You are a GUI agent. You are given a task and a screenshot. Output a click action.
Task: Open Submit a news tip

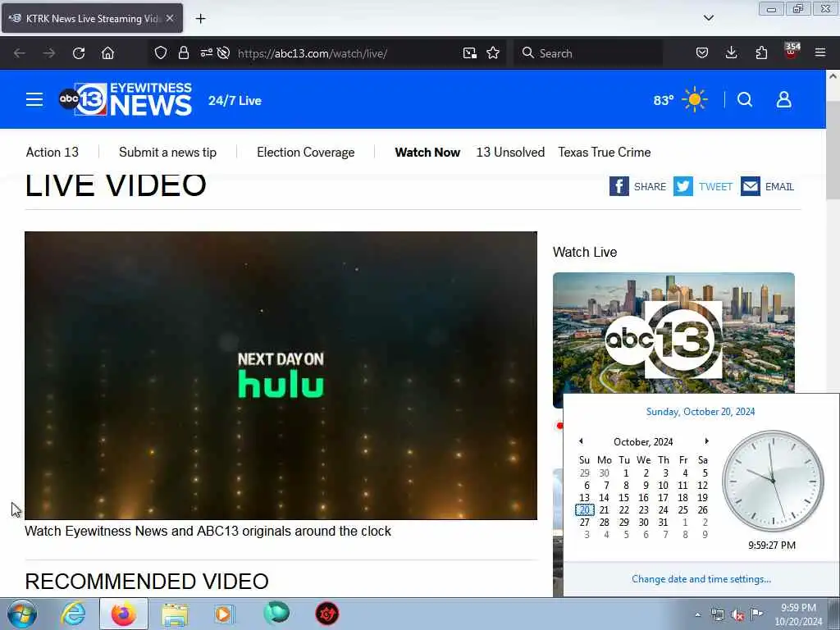point(167,152)
